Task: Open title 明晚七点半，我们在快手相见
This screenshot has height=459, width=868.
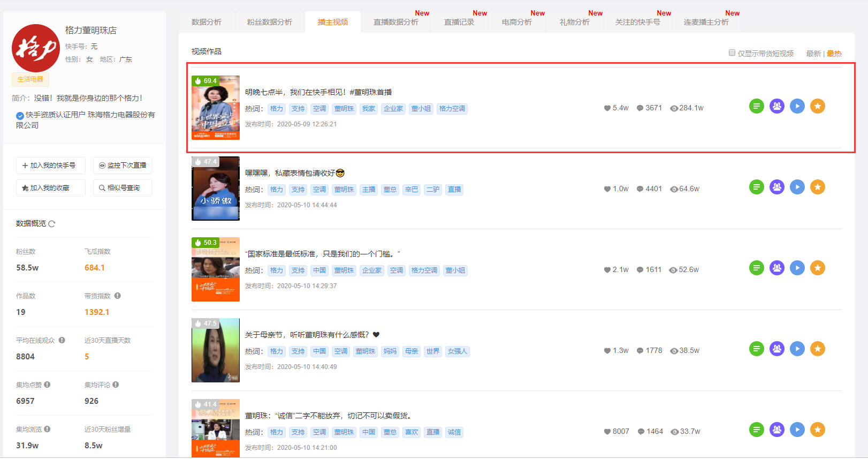Action: tap(318, 92)
